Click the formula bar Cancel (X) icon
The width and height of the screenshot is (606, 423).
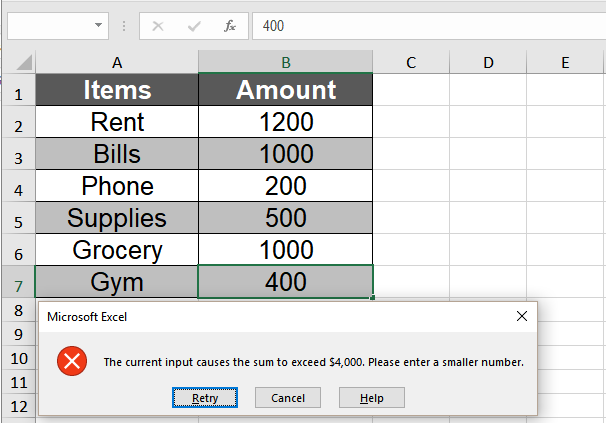[x=157, y=26]
